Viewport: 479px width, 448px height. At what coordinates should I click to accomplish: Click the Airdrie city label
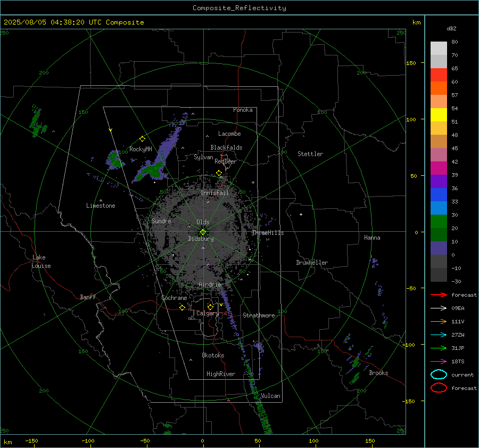tap(210, 284)
